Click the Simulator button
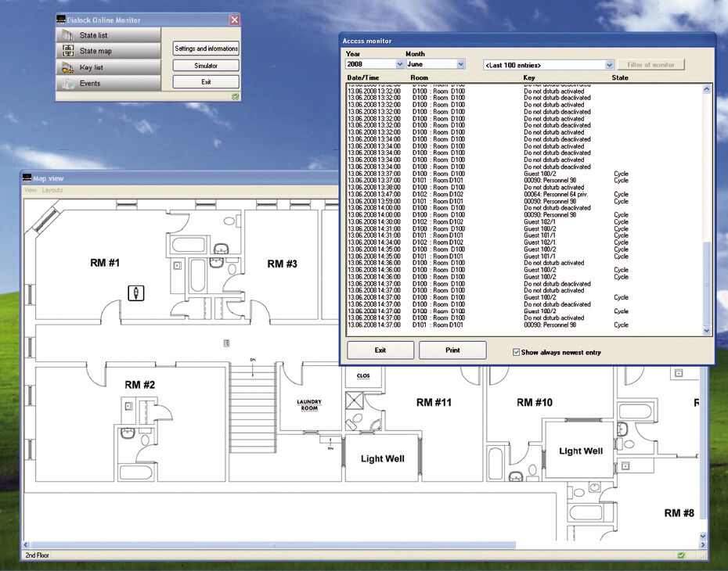 pos(206,66)
